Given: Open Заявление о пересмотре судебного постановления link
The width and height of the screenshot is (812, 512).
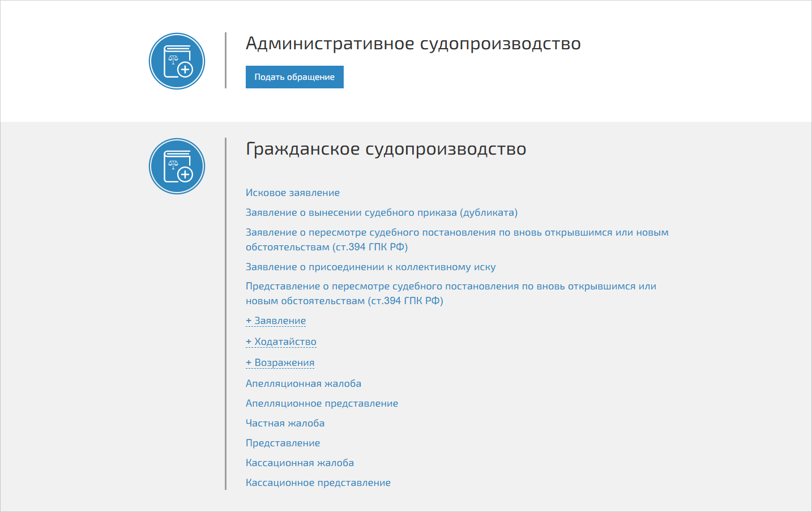Looking at the screenshot, I should 457,240.
